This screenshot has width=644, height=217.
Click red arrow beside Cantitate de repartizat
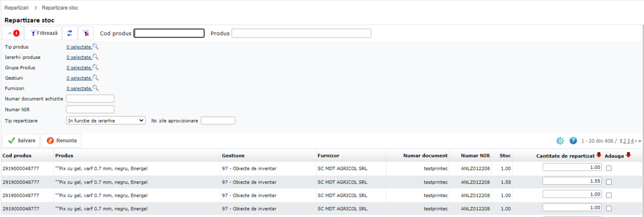tap(599, 155)
